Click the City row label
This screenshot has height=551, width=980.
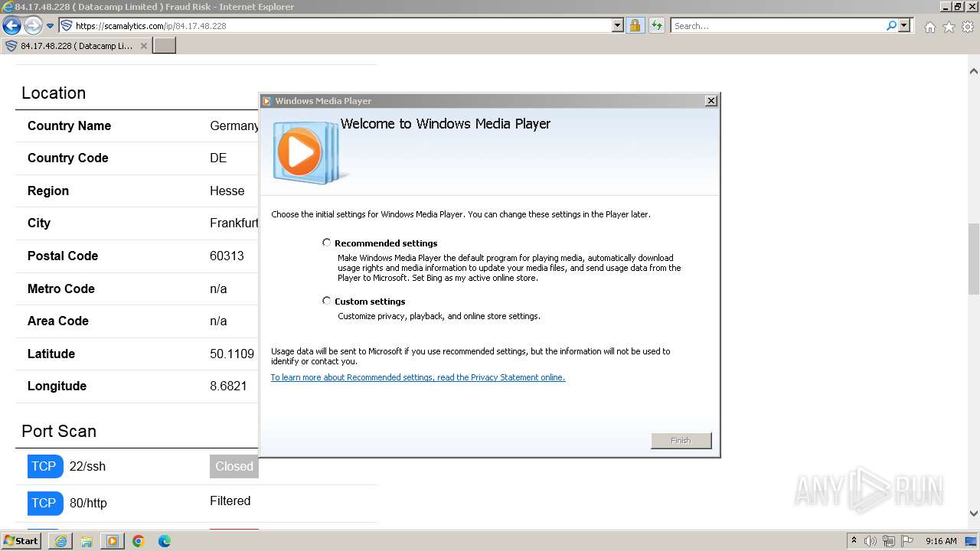click(39, 223)
